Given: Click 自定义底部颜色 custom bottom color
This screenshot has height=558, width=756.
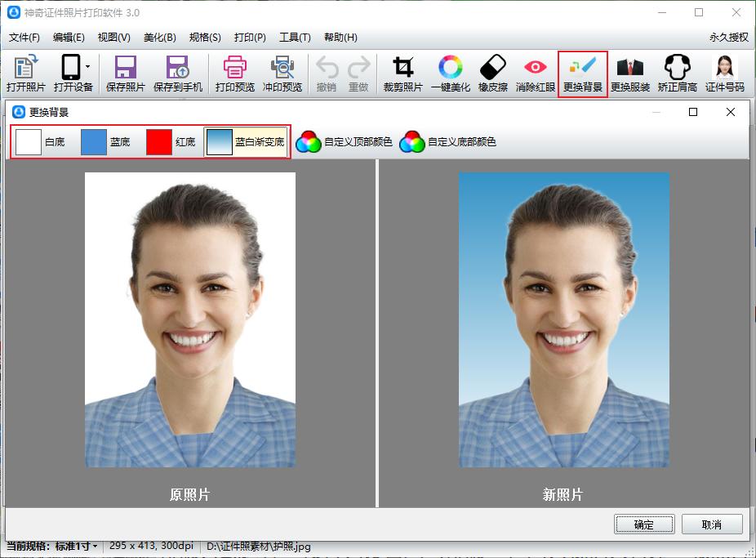Looking at the screenshot, I should click(x=448, y=142).
